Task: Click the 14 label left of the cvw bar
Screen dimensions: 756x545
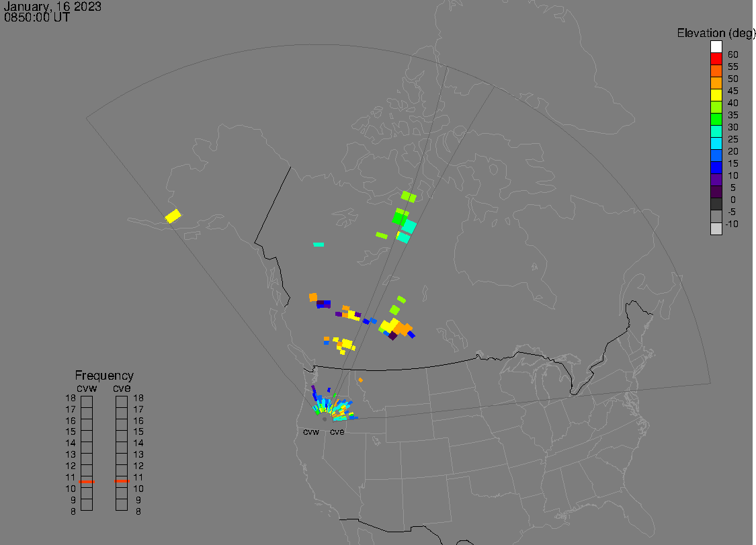Action: (x=71, y=444)
